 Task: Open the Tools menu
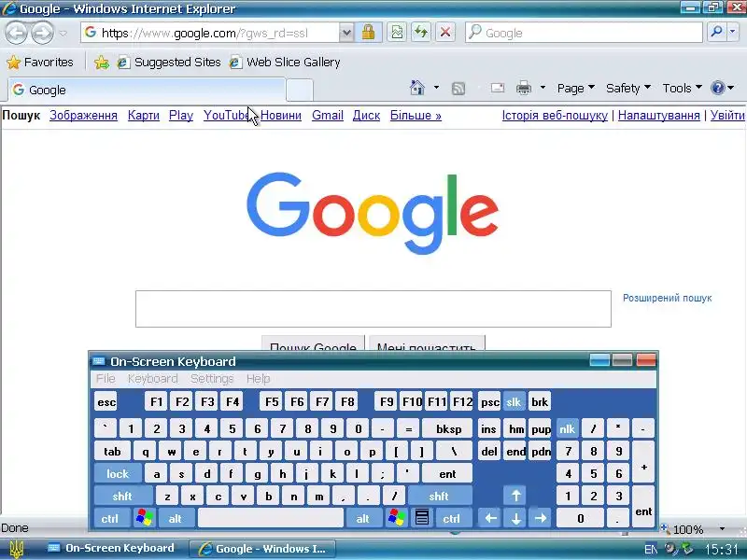coord(683,88)
